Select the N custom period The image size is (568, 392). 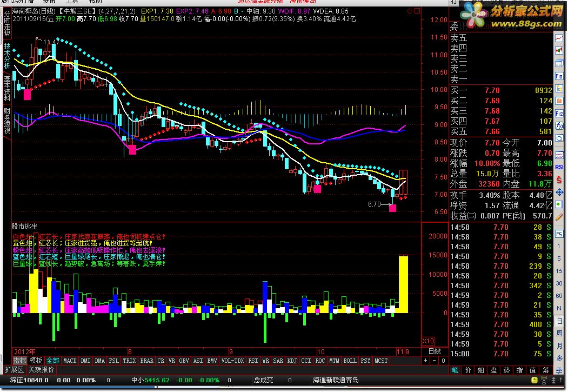click(x=559, y=308)
